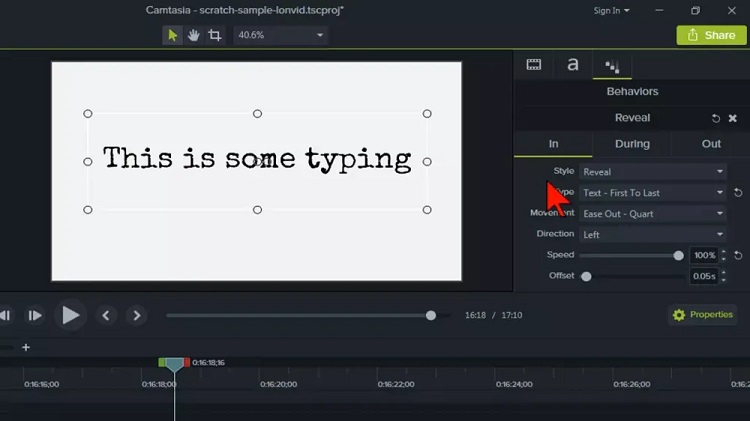
Task: Click the top-center text box handle
Action: coord(257,114)
